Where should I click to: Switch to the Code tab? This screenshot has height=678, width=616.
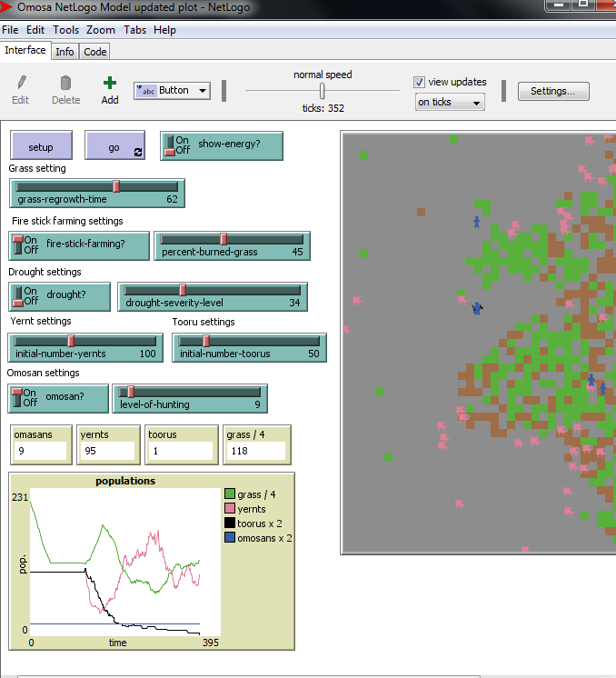click(x=95, y=52)
